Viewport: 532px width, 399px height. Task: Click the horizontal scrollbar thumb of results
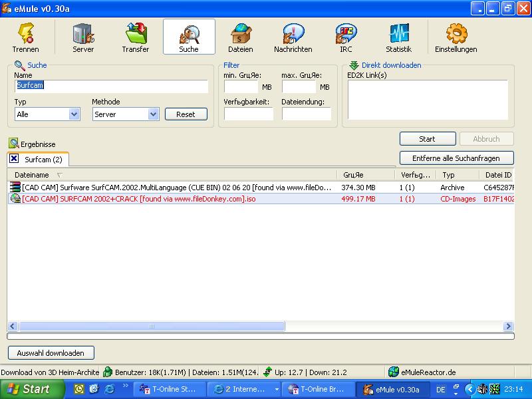point(152,327)
